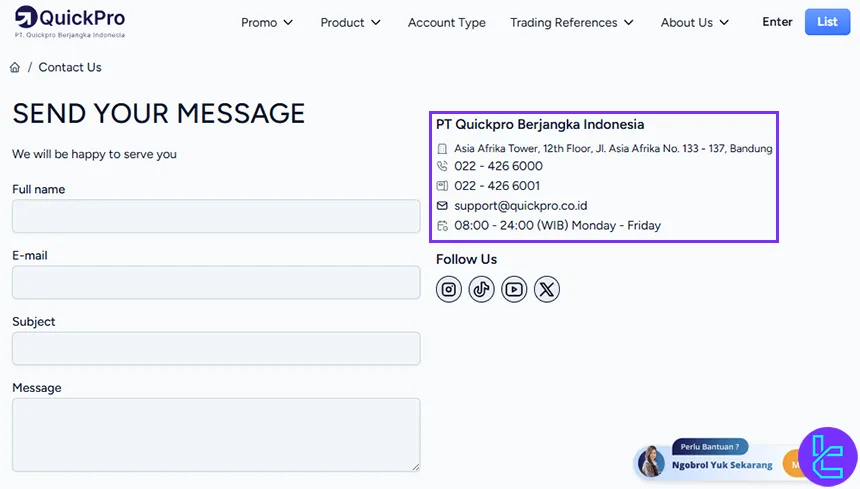Go to homepage via breadcrumb home icon
The height and width of the screenshot is (489, 860).
click(15, 67)
